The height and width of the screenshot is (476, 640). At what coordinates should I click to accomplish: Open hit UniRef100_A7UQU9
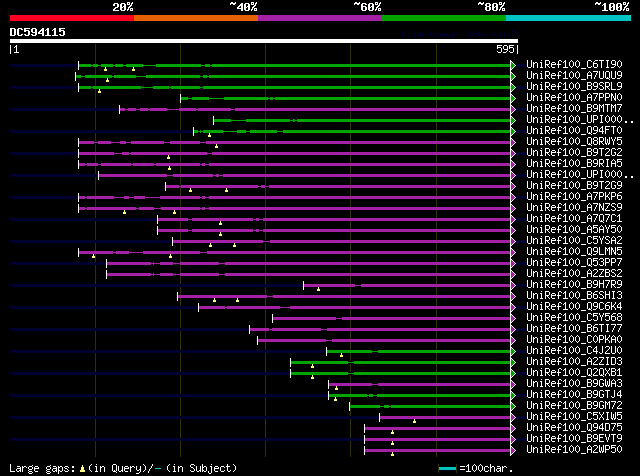click(574, 76)
